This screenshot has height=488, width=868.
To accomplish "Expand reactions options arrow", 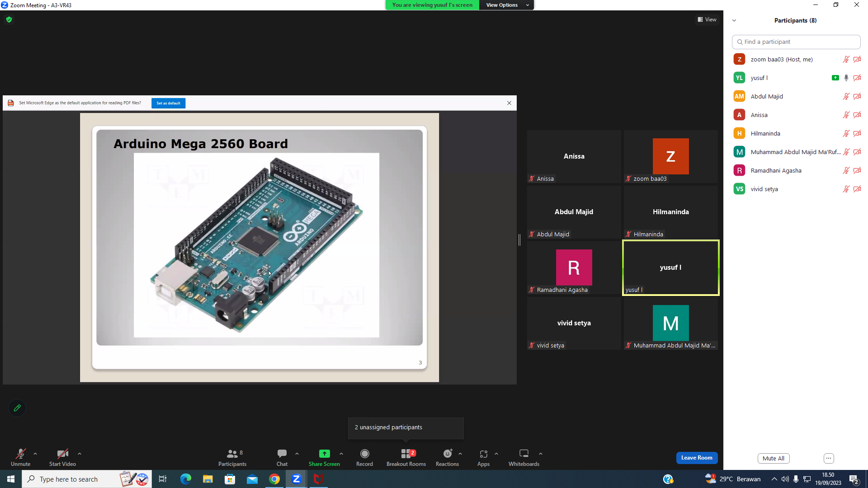I will [460, 454].
